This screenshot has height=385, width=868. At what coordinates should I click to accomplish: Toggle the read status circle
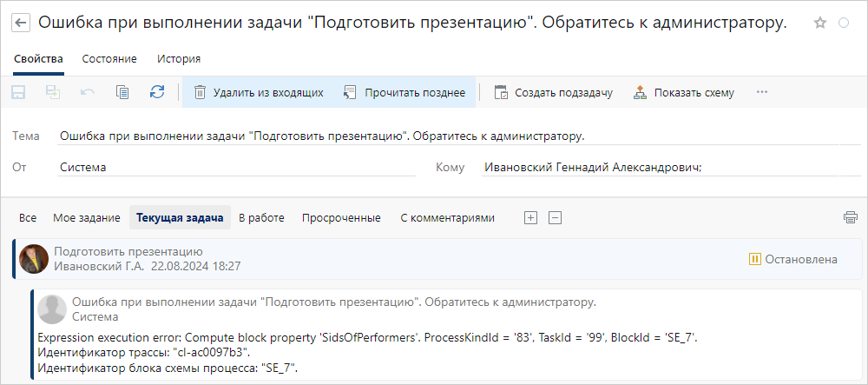pos(844,23)
